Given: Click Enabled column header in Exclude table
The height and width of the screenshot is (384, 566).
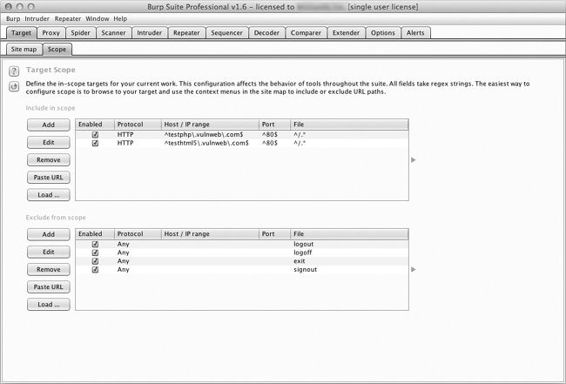Looking at the screenshot, I should click(x=95, y=234).
